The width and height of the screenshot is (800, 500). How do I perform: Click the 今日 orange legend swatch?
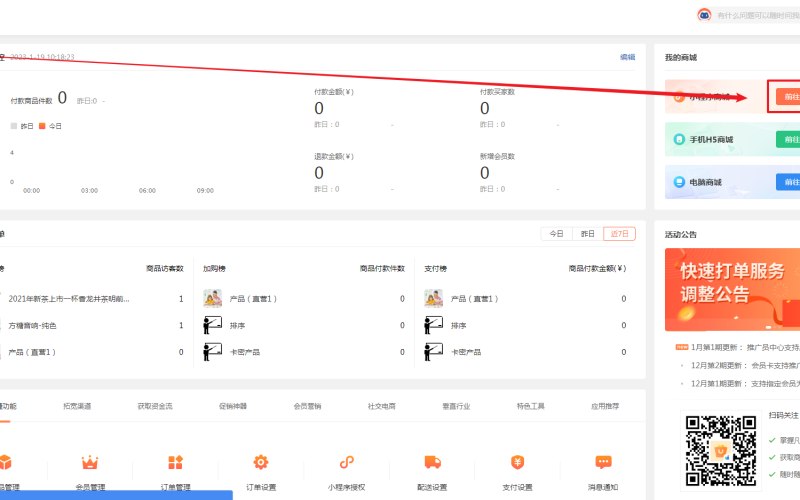coord(42,126)
